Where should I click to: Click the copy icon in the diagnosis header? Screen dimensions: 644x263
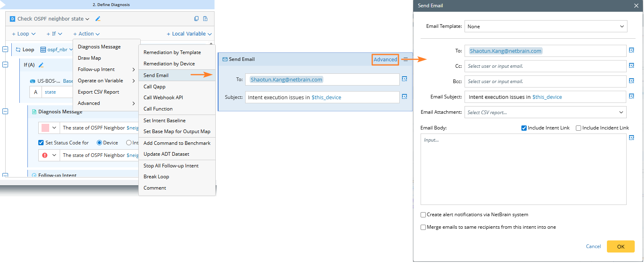click(x=196, y=19)
